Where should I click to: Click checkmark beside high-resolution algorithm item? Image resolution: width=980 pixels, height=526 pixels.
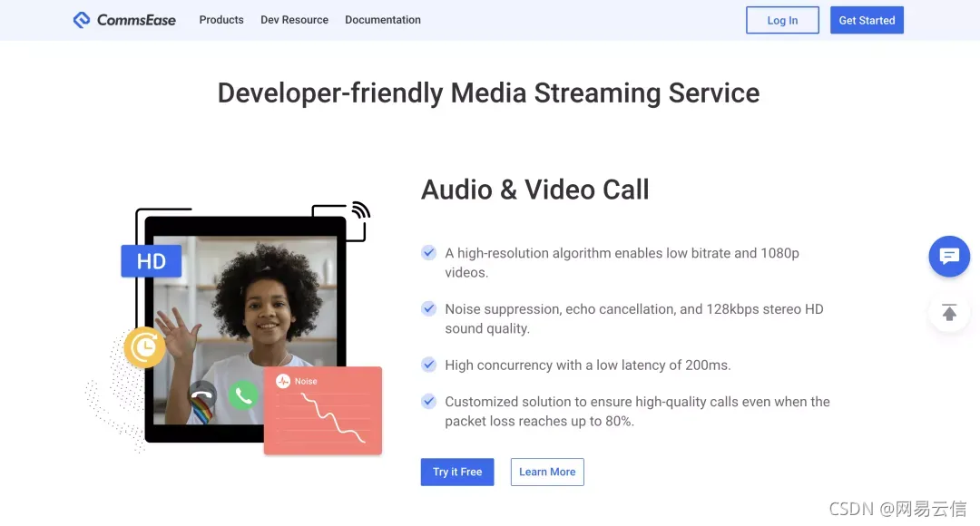click(x=428, y=252)
